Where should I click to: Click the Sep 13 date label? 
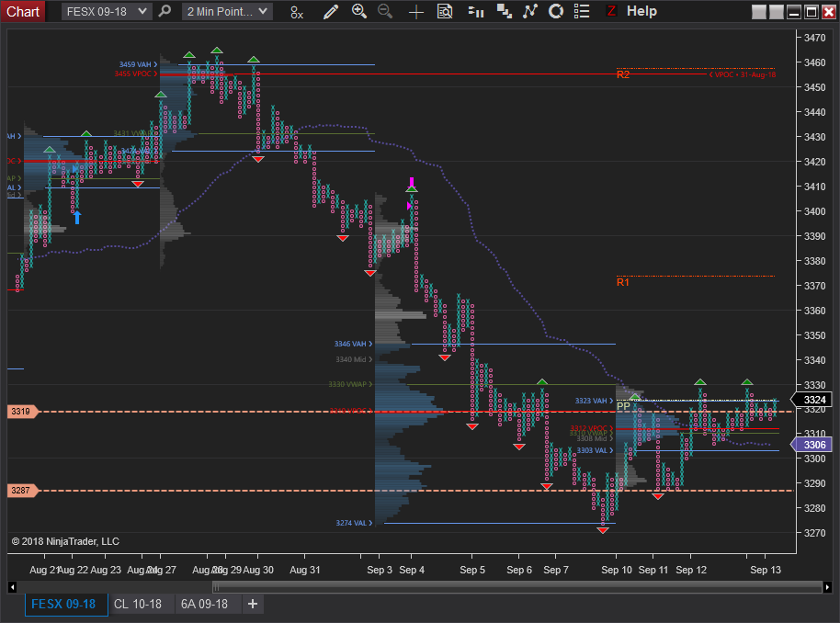[x=765, y=570]
